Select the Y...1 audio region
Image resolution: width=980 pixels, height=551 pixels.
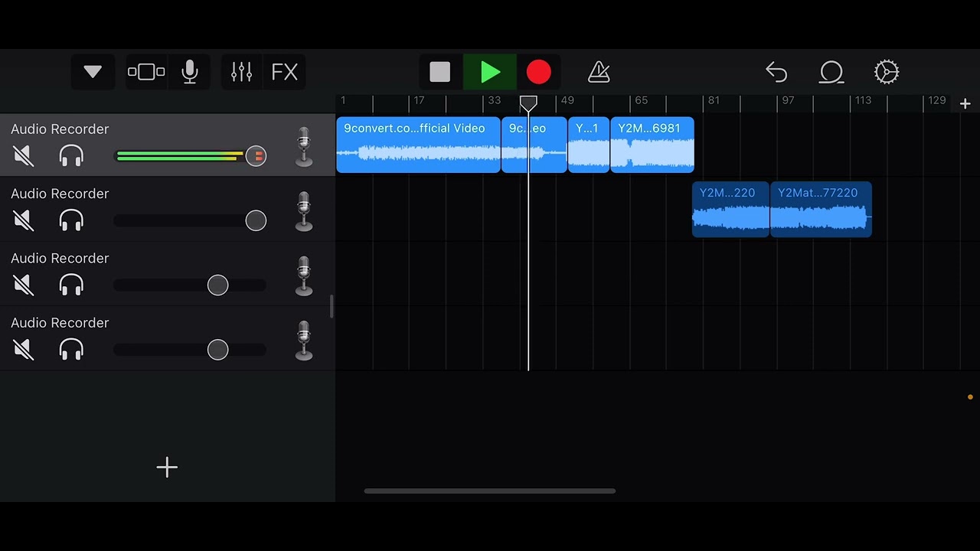coord(589,145)
